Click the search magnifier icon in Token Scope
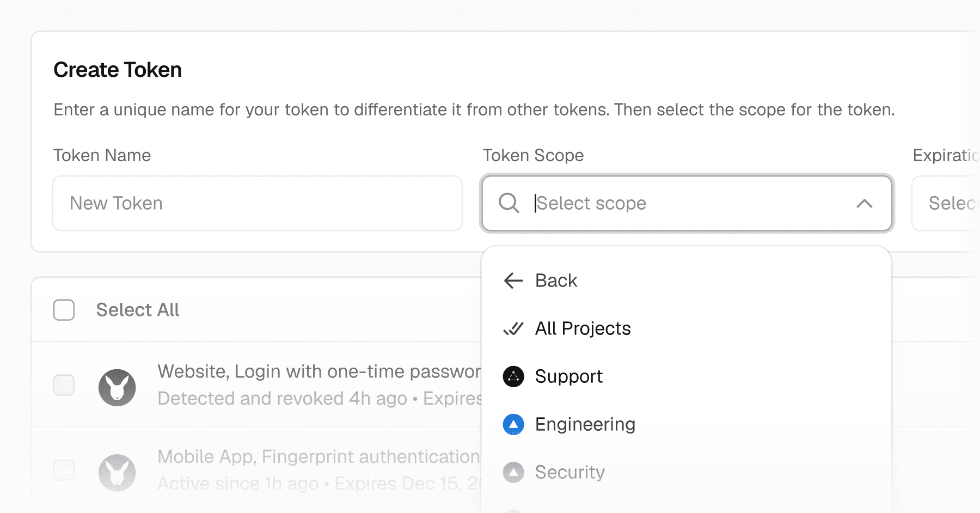980x513 pixels. pos(509,203)
